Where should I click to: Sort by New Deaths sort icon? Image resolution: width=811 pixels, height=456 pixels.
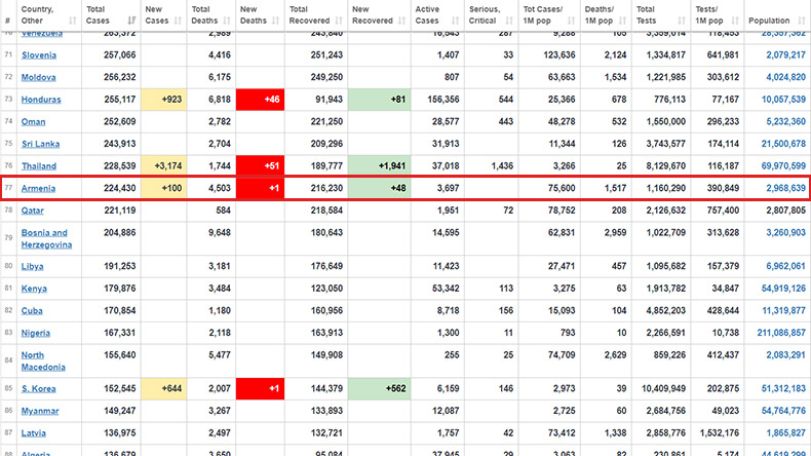click(x=275, y=21)
